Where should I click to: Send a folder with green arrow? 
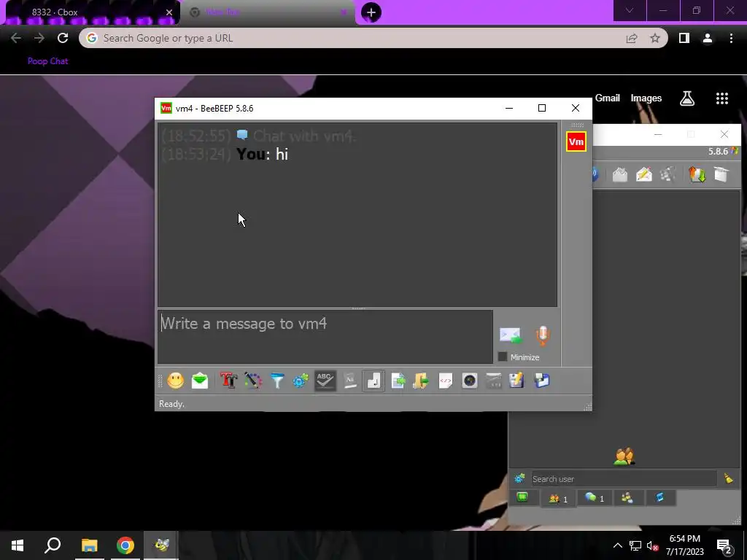pyautogui.click(x=421, y=381)
